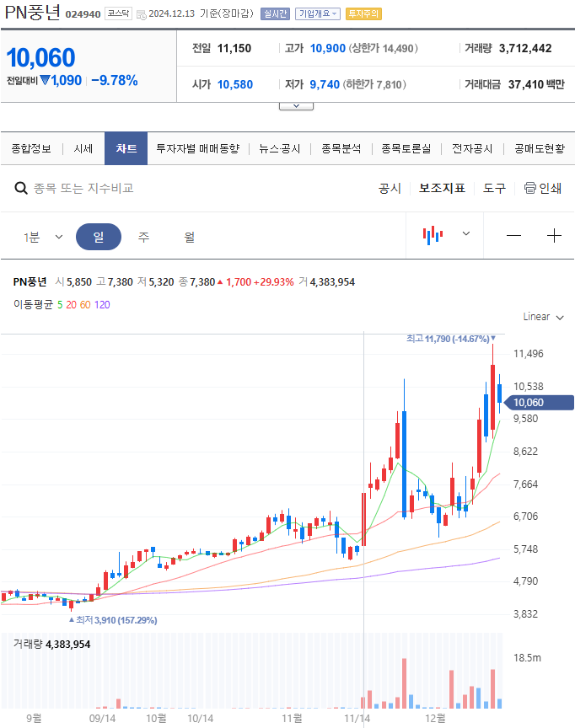Open the 시세 tab

pos(83,148)
